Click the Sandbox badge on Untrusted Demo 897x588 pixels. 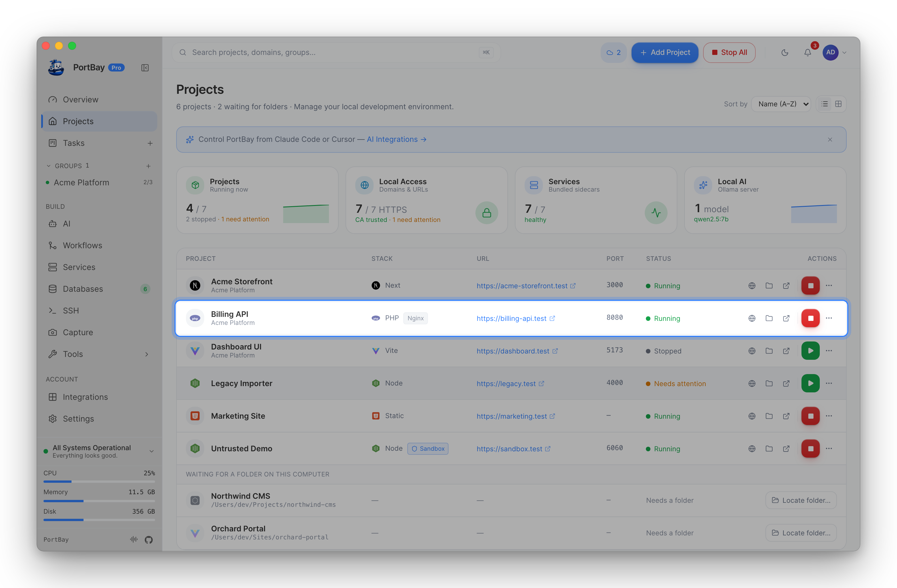click(x=428, y=448)
